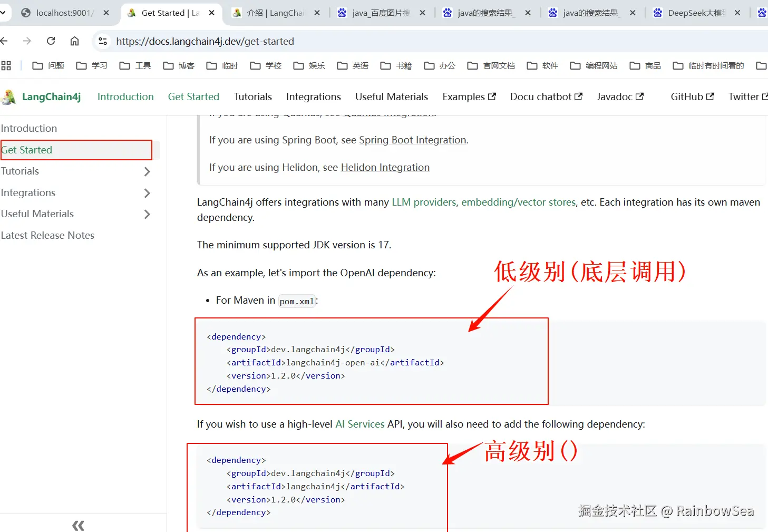Go to browser home page
This screenshot has width=768, height=532.
75,41
